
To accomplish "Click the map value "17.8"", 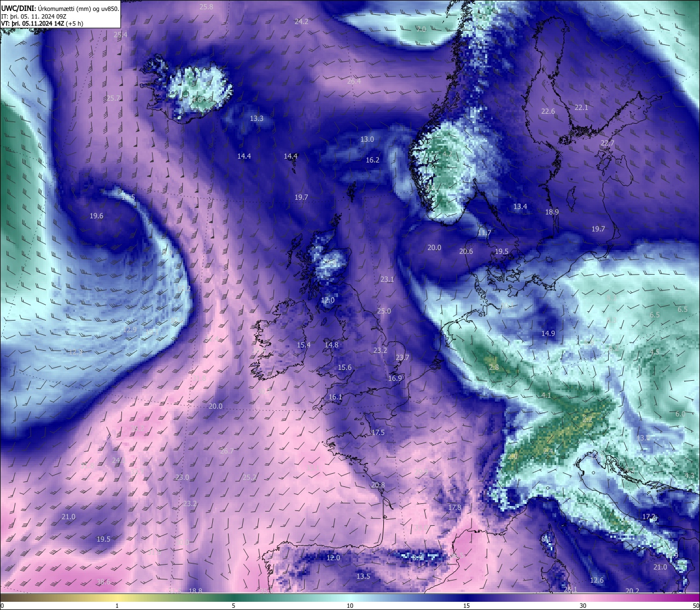I will pos(454,507).
